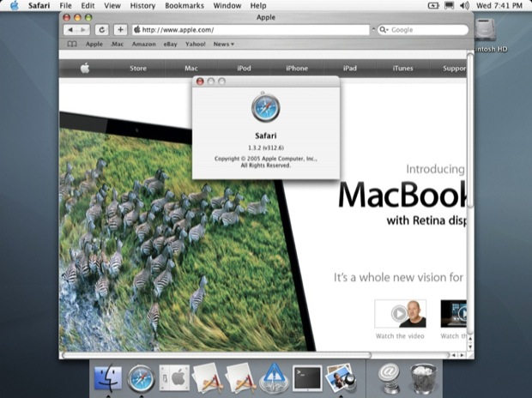The image size is (532, 398).
Task: Open the File menu
Action: (65, 5)
